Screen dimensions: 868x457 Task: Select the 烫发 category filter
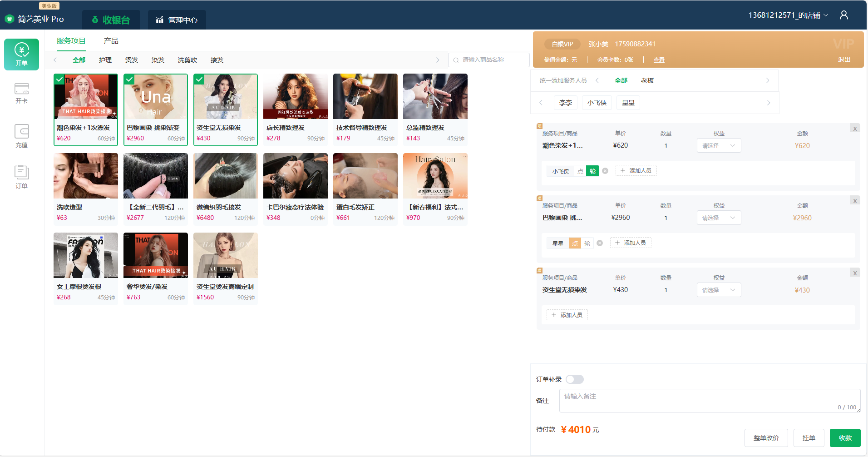[x=132, y=60]
